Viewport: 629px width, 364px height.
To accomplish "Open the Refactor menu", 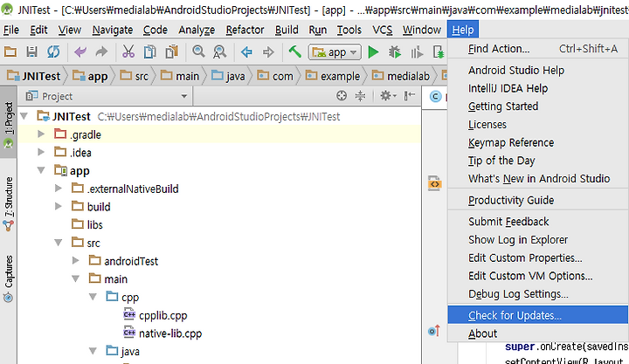I will [245, 30].
